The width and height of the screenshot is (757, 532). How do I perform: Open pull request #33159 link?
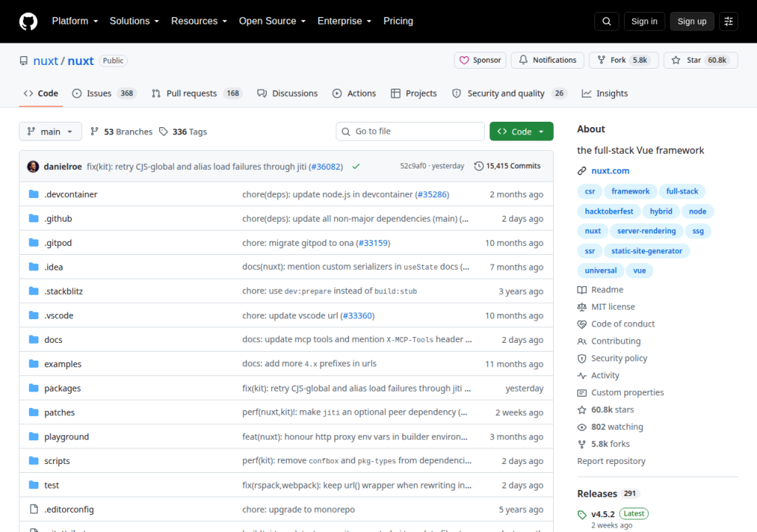tap(373, 243)
